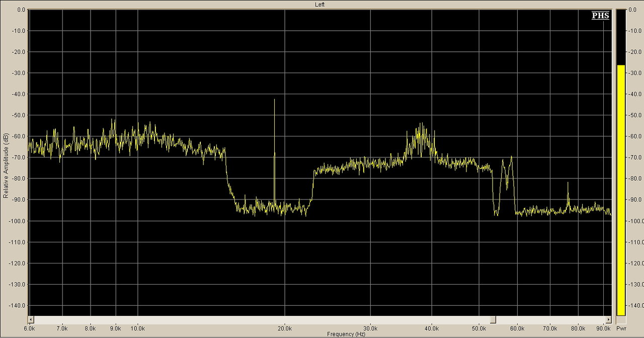Click the -70.0 label on Pwr meter scale
The height and width of the screenshot is (338, 644).
pos(635,158)
